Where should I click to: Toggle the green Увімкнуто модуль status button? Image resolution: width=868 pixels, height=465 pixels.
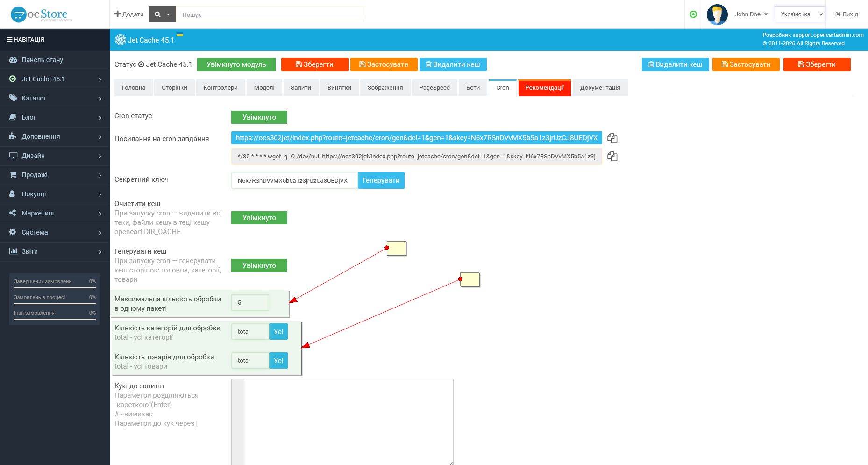coord(236,64)
